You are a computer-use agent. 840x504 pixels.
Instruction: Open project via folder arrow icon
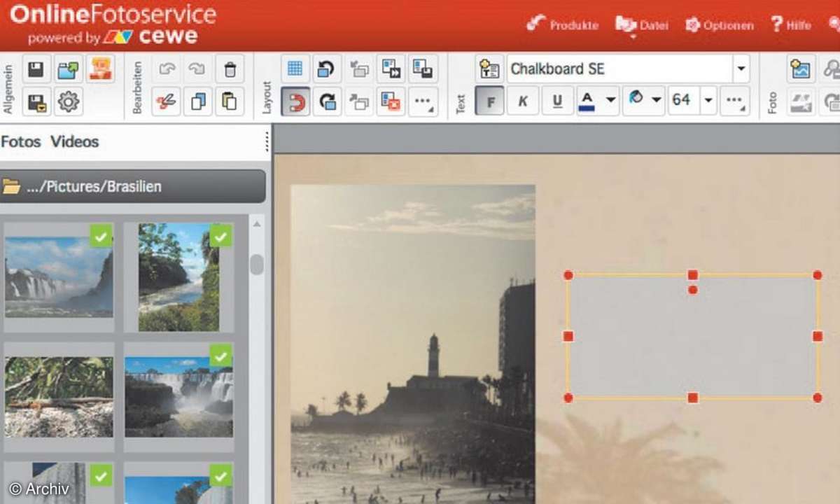click(69, 69)
